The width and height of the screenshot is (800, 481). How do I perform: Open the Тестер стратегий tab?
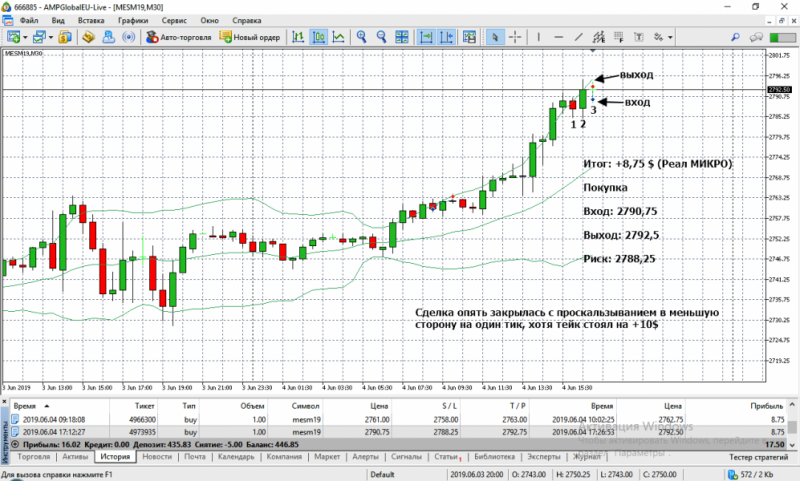[759, 457]
